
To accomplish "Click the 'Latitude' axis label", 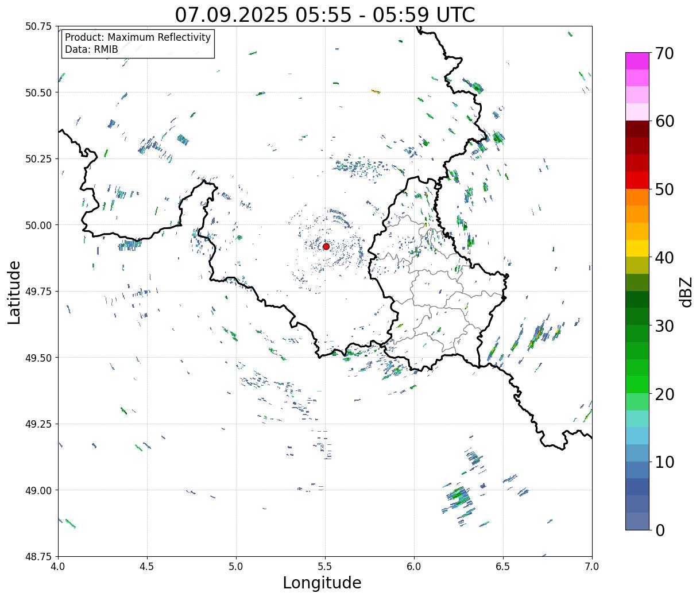I will coord(14,292).
